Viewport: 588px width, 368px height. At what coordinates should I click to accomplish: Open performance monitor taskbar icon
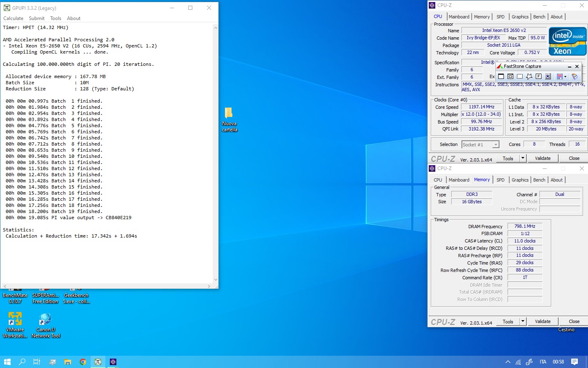point(53,362)
